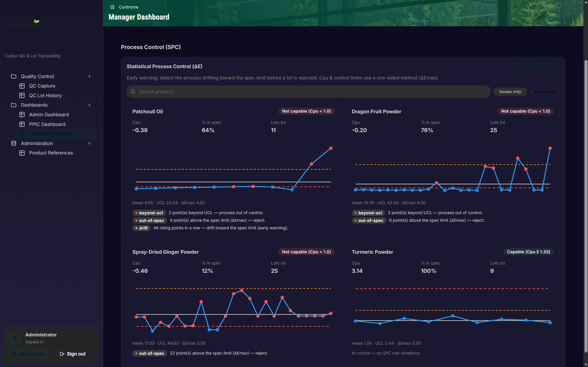
Task: Click the Quality Control folder icon
Action: [x=14, y=76]
